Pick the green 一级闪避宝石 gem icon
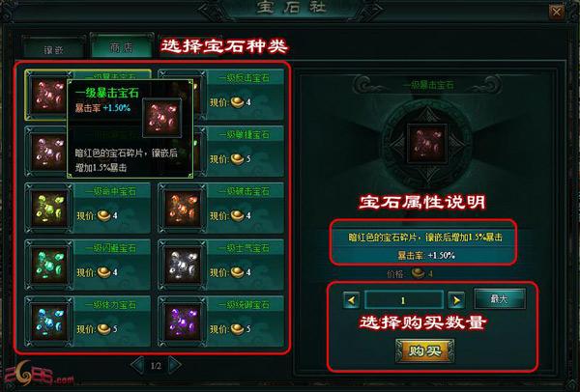The height and width of the screenshot is (392, 580). tap(48, 266)
